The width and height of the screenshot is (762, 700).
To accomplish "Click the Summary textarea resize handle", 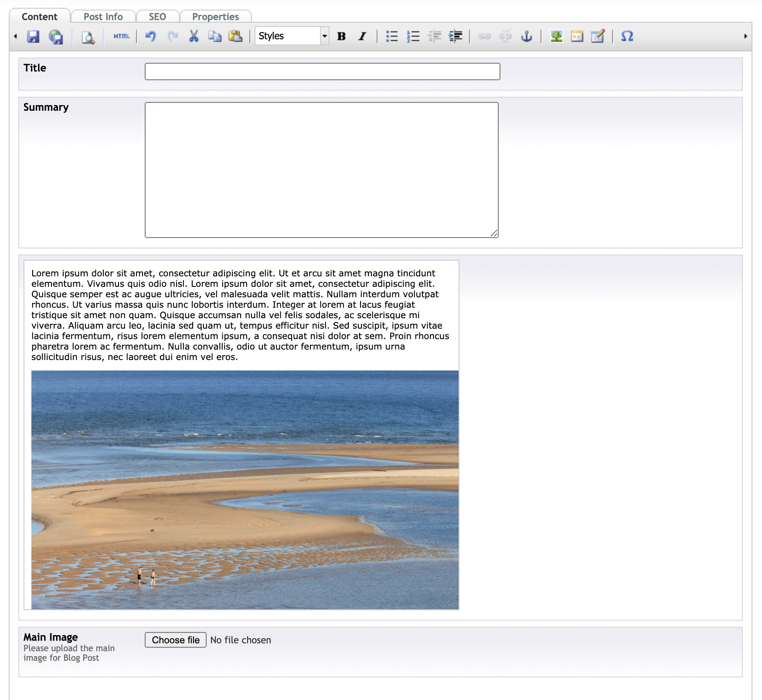I will point(494,233).
